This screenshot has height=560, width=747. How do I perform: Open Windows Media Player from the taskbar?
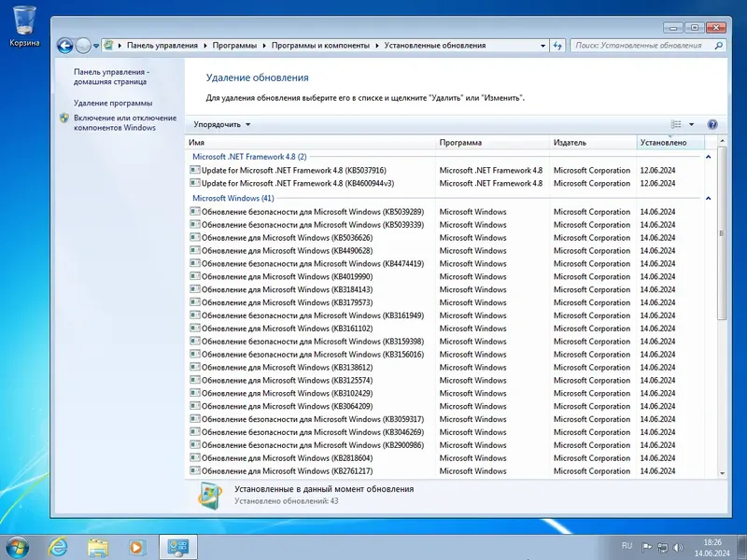(x=135, y=546)
